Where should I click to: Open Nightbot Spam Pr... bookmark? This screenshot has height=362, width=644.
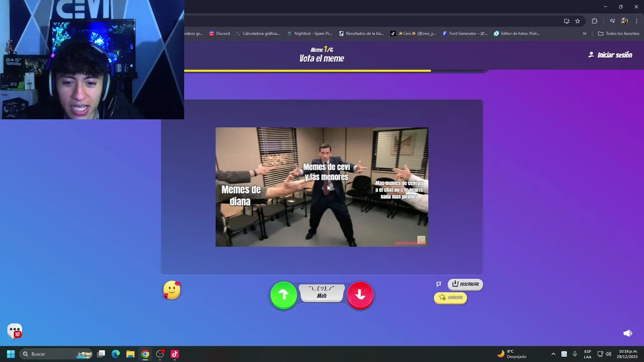point(309,34)
